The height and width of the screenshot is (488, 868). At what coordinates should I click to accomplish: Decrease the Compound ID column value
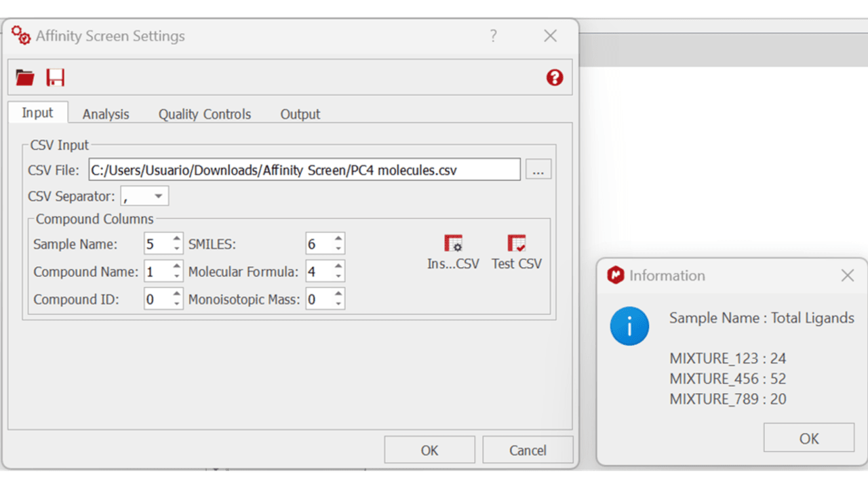click(177, 304)
